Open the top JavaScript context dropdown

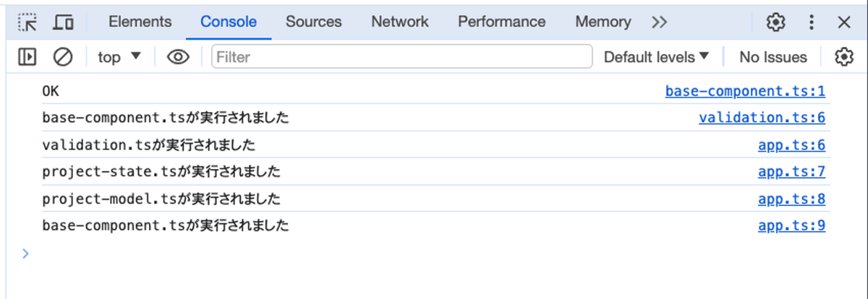pyautogui.click(x=119, y=57)
